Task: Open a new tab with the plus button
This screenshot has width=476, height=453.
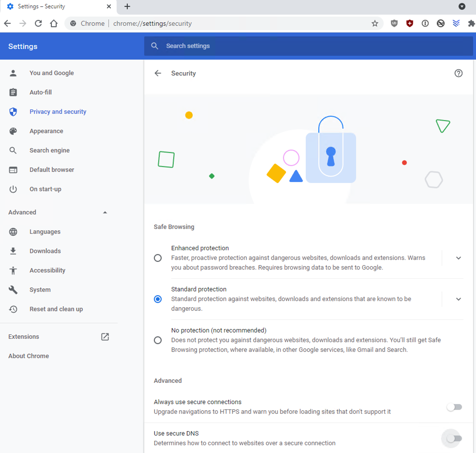Action: coord(127,6)
